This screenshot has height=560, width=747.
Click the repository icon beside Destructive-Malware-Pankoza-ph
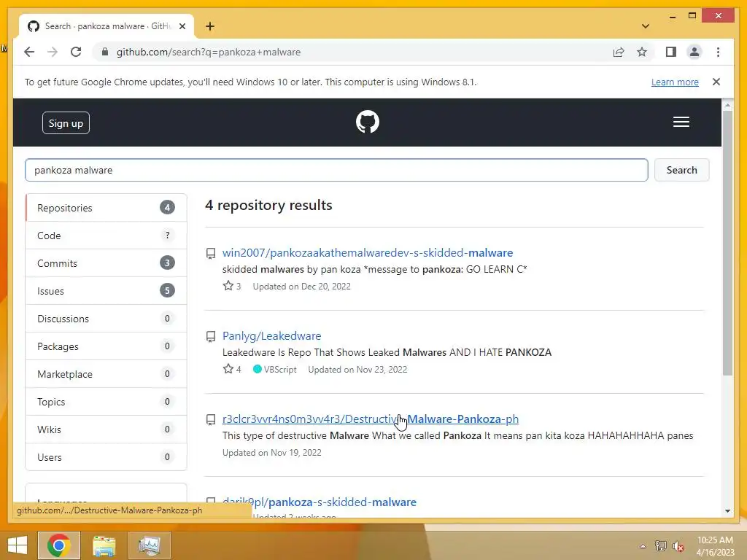click(x=211, y=419)
